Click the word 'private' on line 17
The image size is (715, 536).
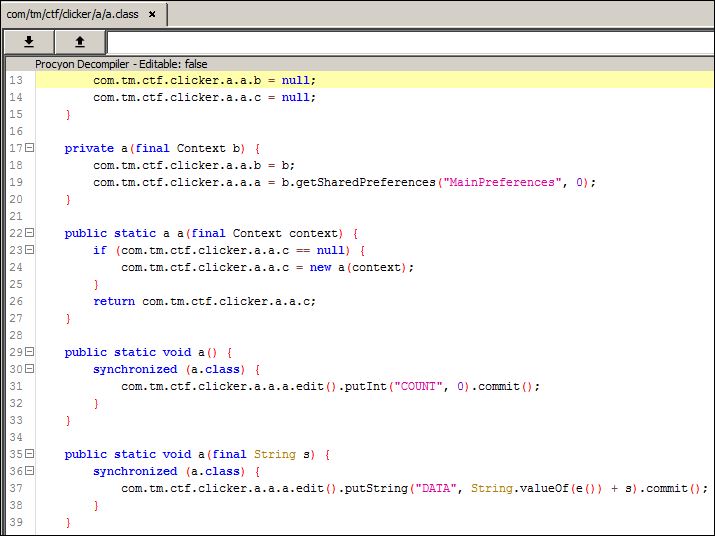(x=89, y=148)
